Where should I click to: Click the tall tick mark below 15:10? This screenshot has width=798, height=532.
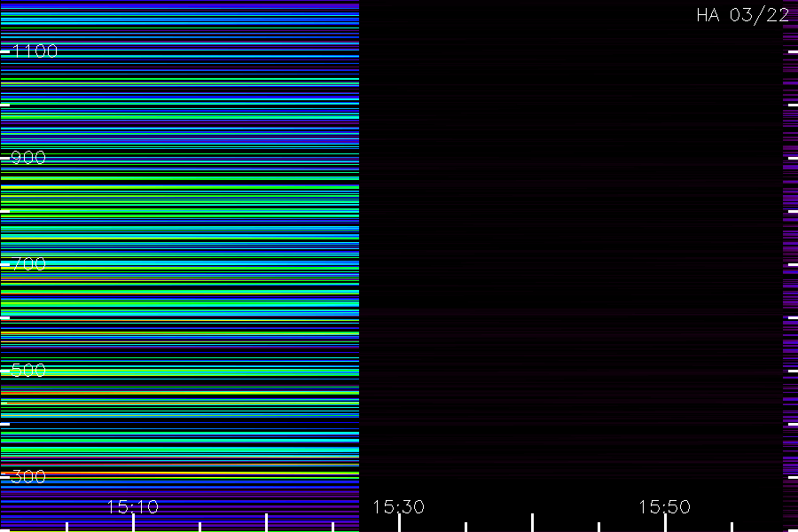(x=133, y=523)
